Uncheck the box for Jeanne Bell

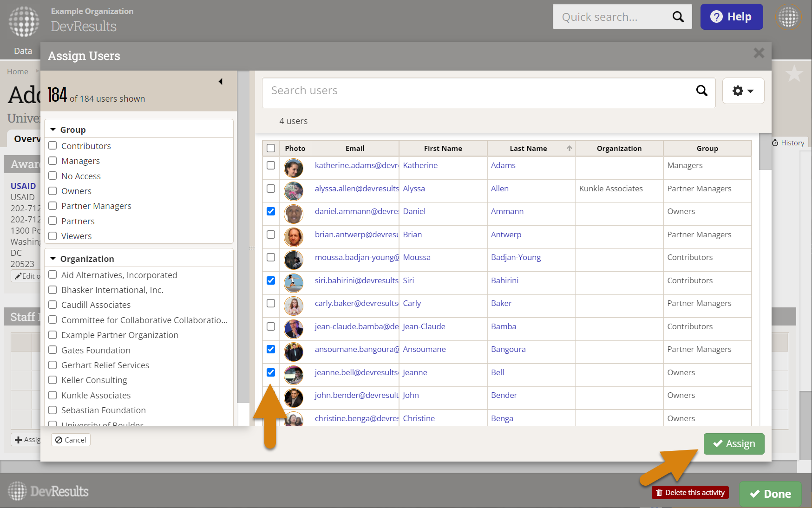pyautogui.click(x=271, y=372)
